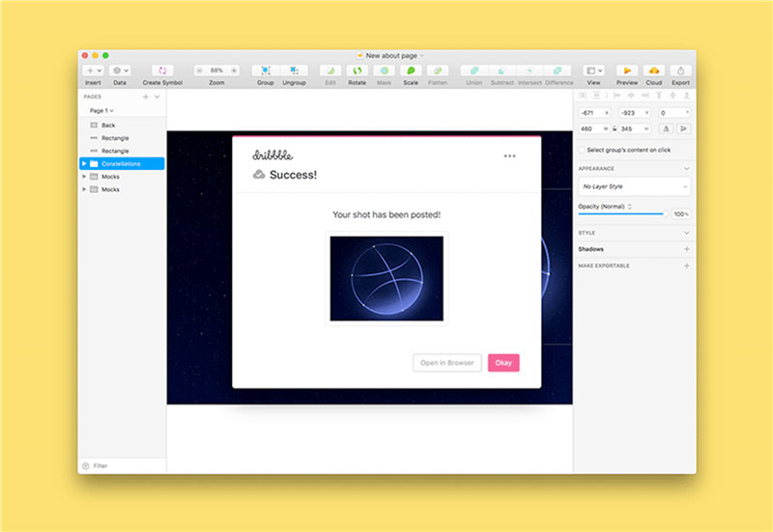This screenshot has width=773, height=532.
Task: Collapse the Style section chevron
Action: click(x=687, y=233)
